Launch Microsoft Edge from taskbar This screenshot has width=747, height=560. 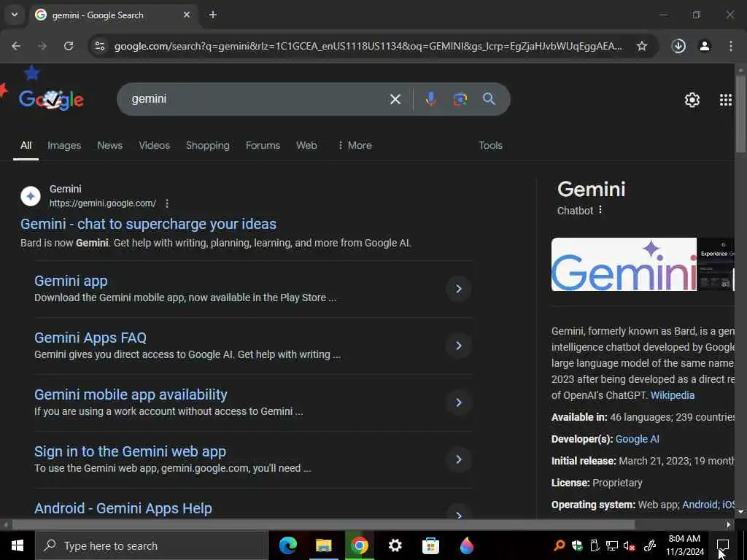point(287,545)
